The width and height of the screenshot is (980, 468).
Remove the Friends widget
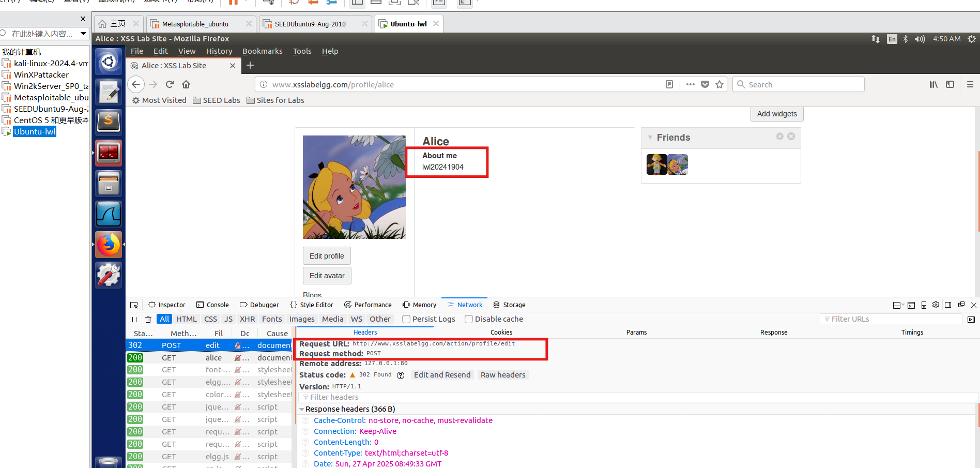coord(791,137)
